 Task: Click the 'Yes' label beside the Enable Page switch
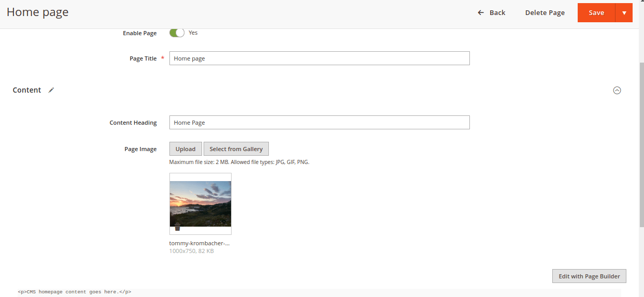pos(193,33)
